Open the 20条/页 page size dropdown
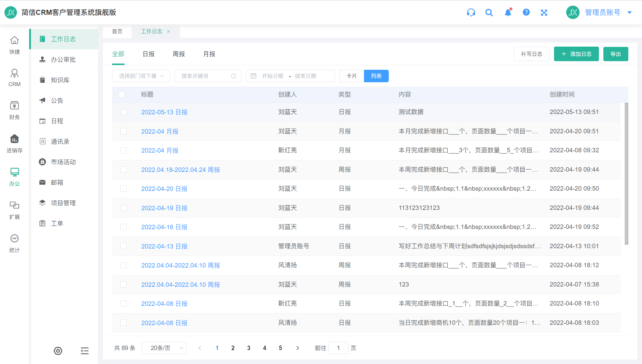Screen dimensions: 642x364 pos(164,348)
